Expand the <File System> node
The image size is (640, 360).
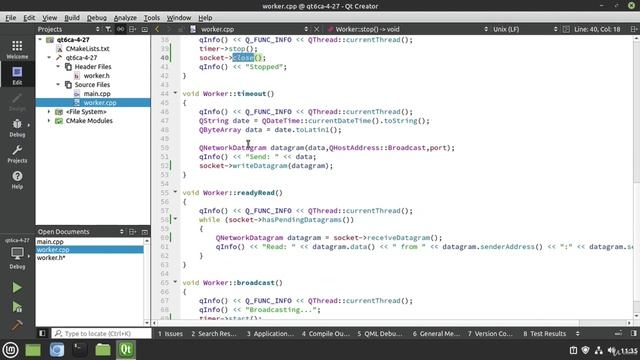coord(49,111)
